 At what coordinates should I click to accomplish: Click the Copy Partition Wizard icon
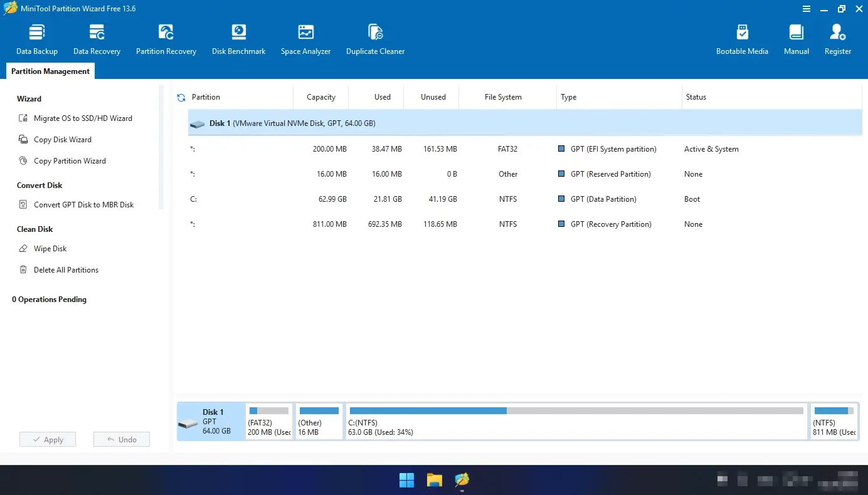click(23, 161)
